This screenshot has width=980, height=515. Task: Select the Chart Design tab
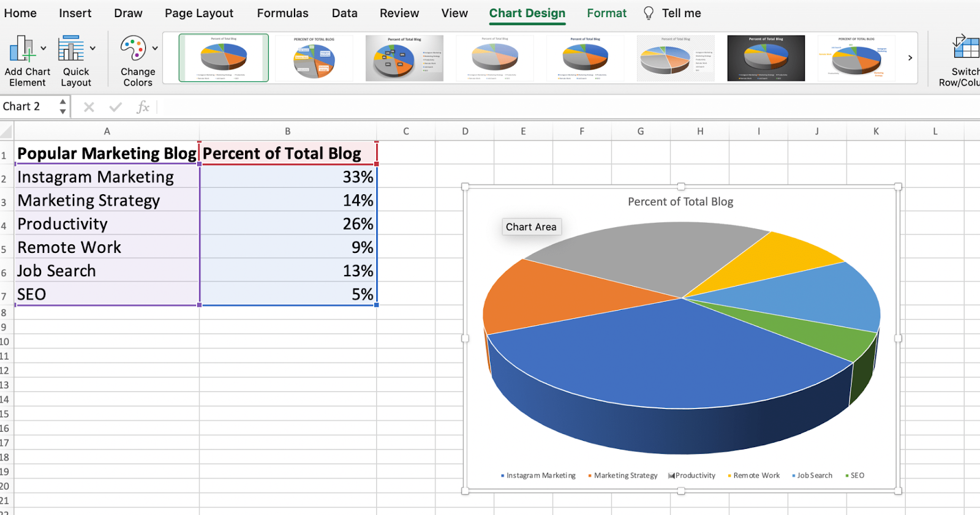coord(527,13)
